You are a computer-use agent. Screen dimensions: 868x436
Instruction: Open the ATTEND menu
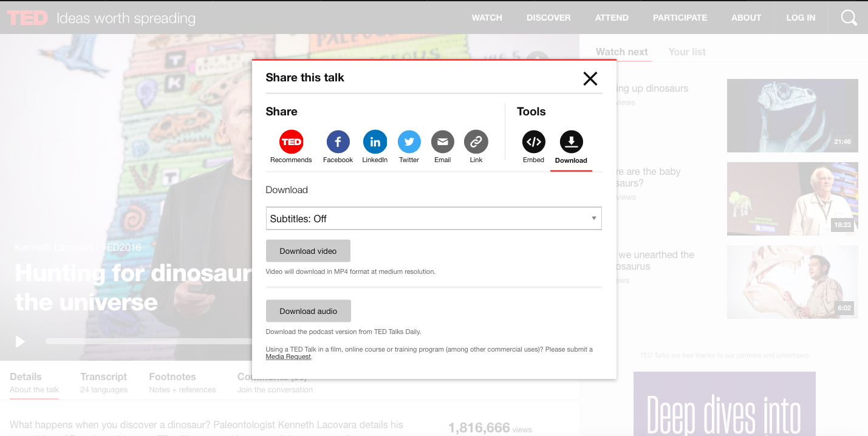click(x=612, y=18)
